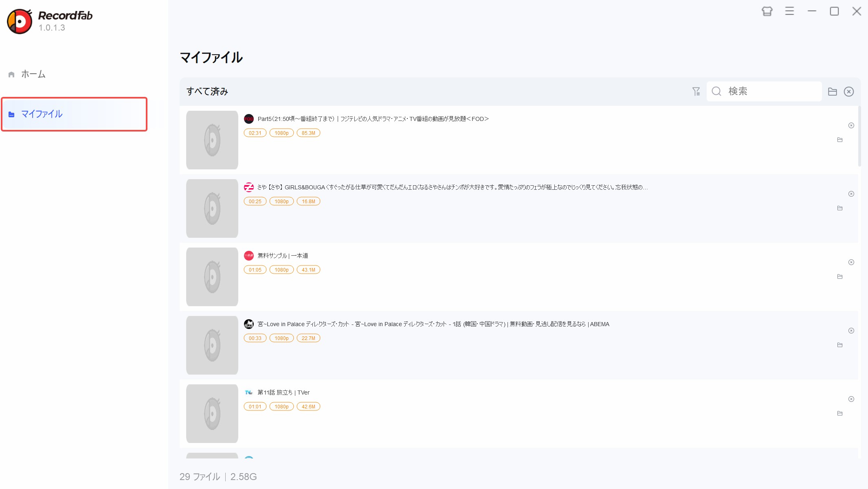
Task: Click FOD site icon on Part5 row
Action: tap(249, 119)
